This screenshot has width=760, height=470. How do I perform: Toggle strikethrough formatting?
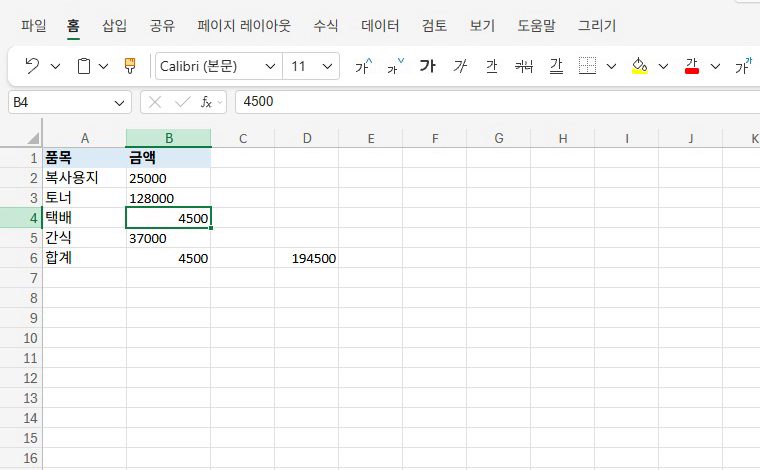pos(523,66)
